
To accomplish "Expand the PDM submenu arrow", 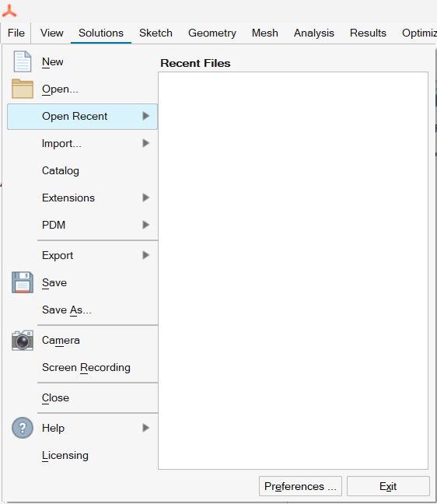I will pos(146,225).
